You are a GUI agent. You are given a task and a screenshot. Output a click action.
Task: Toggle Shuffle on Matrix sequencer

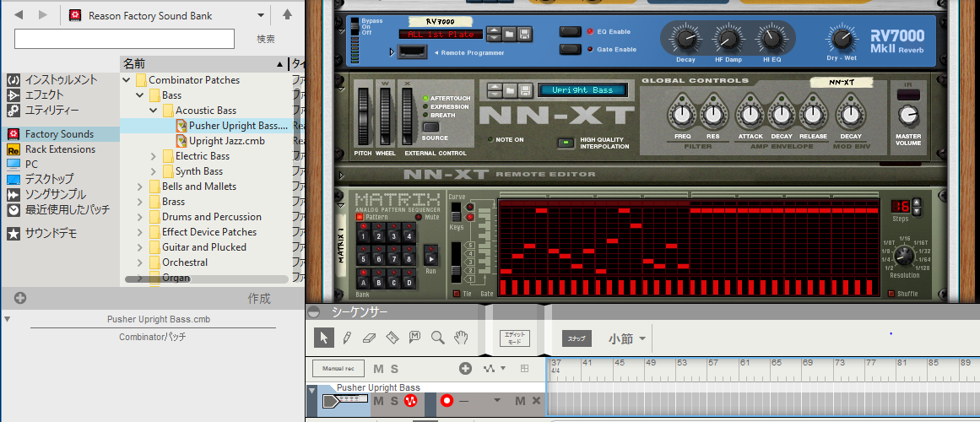[x=891, y=294]
